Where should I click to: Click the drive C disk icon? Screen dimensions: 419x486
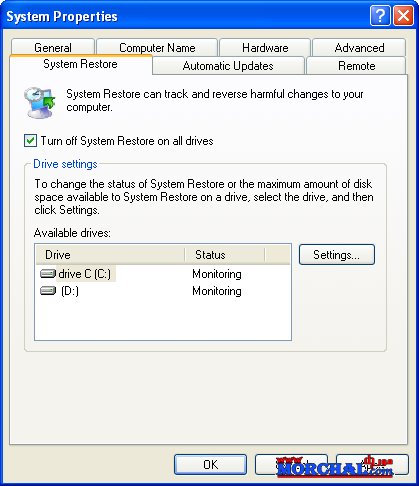[48, 274]
